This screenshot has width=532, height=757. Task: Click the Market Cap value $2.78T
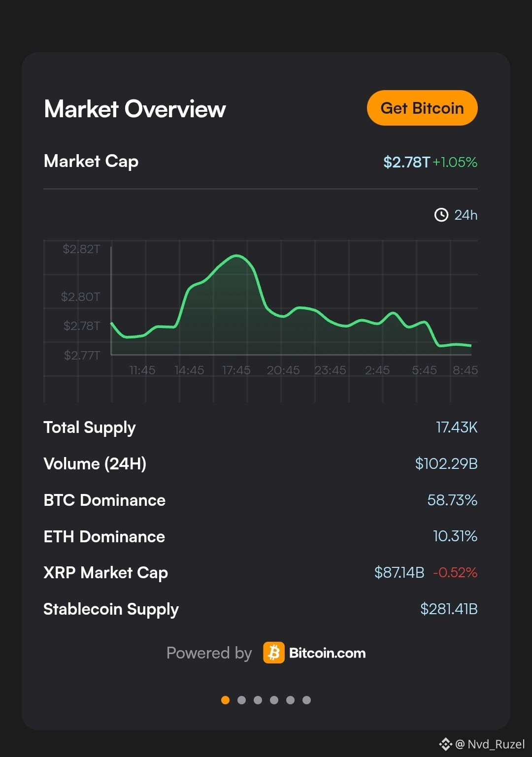click(406, 162)
